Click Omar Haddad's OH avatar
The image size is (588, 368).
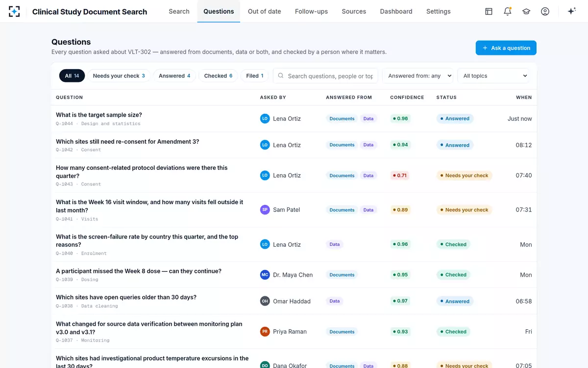(265, 301)
